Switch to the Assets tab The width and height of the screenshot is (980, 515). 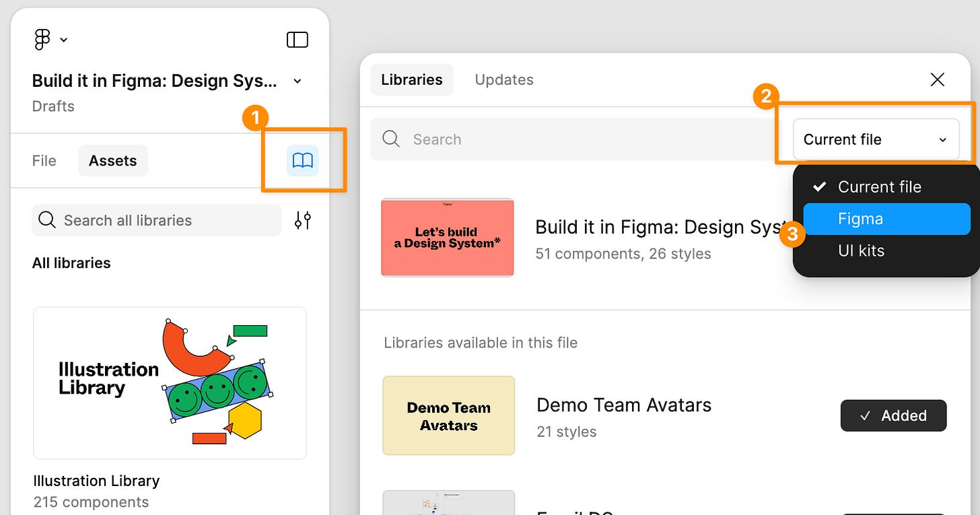tap(113, 160)
